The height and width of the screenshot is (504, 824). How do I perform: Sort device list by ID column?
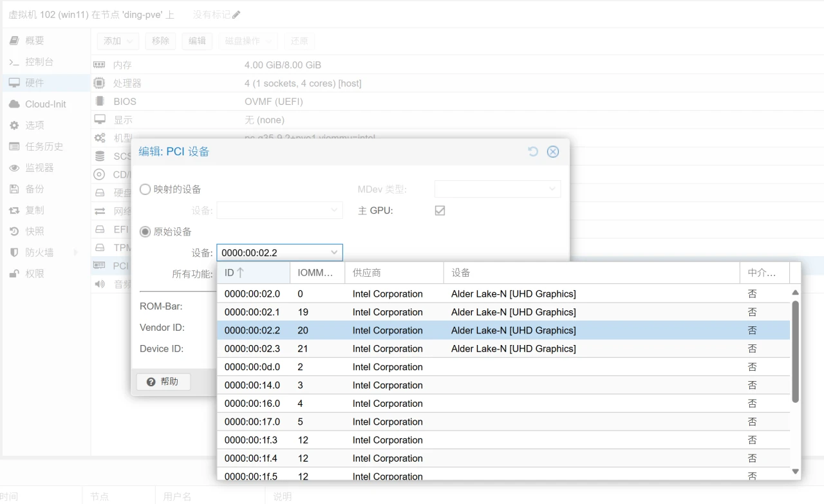click(x=252, y=273)
